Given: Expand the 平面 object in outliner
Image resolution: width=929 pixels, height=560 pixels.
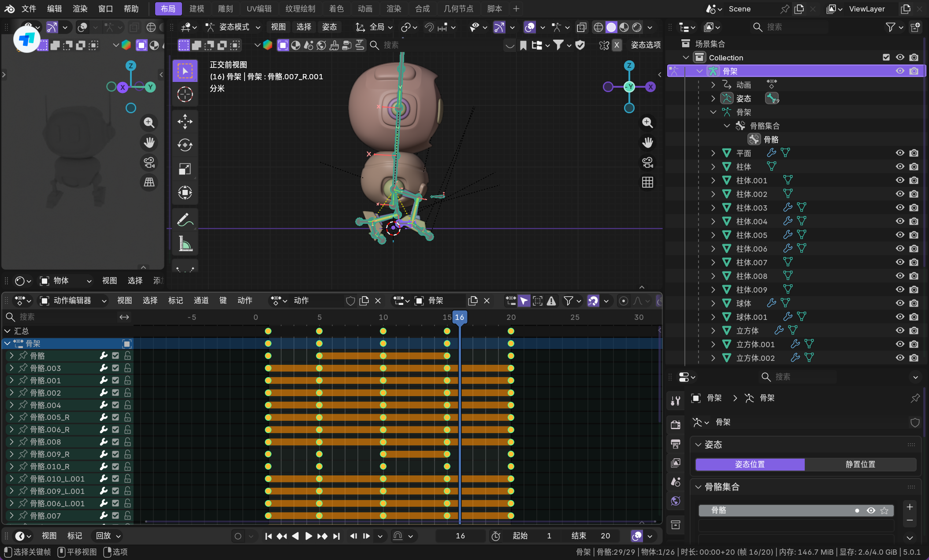Looking at the screenshot, I should tap(713, 153).
